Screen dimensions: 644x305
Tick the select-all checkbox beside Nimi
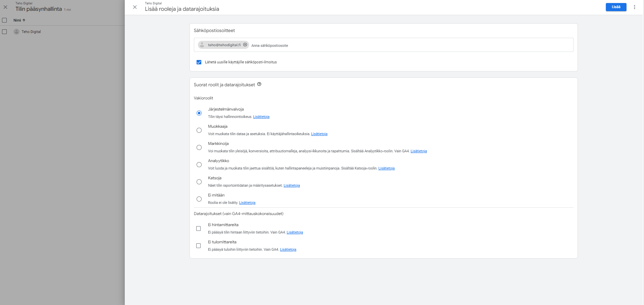click(x=4, y=20)
